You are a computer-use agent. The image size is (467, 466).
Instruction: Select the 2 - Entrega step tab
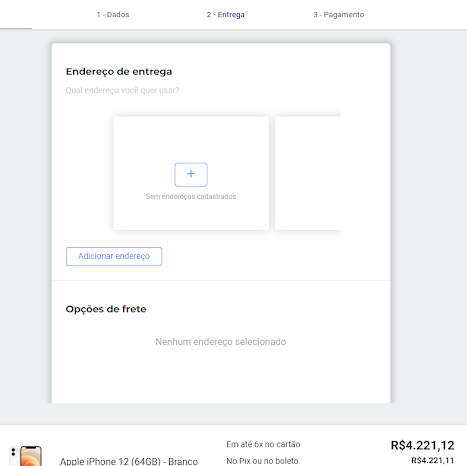[226, 15]
